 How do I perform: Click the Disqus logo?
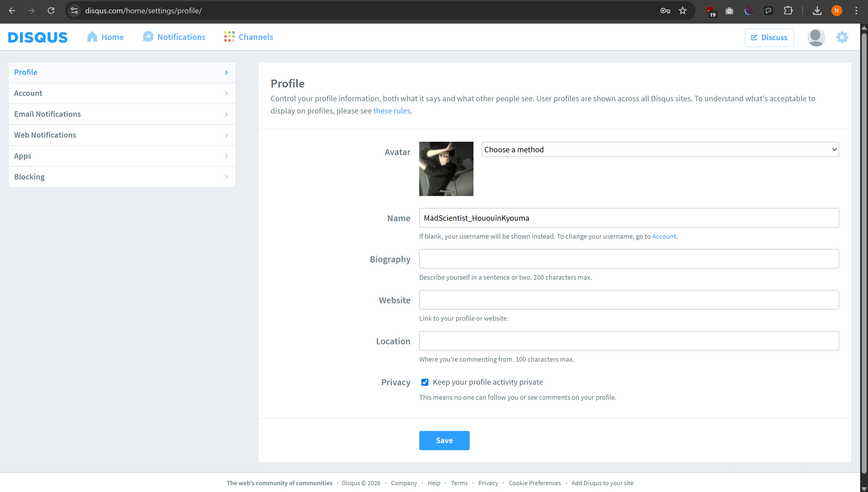coord(38,37)
